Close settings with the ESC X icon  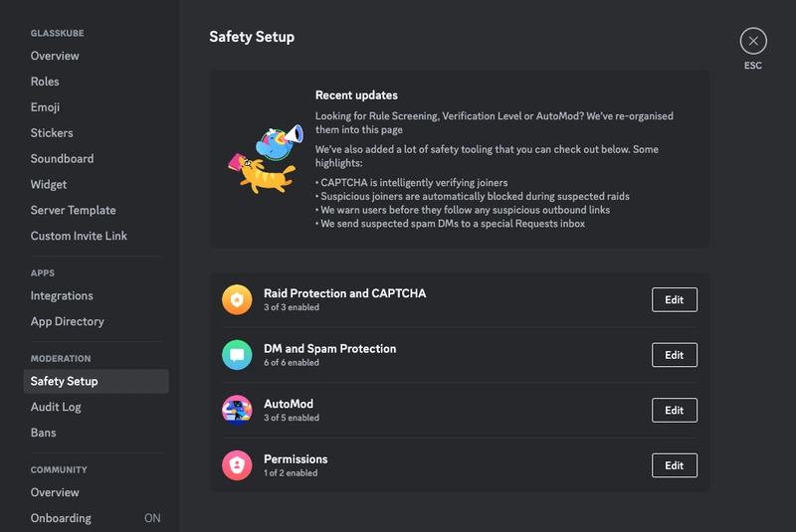(x=753, y=41)
